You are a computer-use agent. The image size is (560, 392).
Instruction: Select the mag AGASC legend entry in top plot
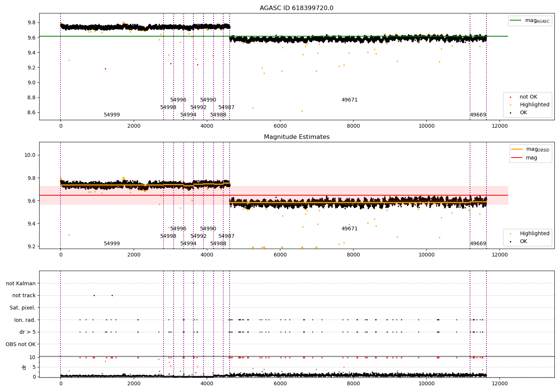(530, 21)
